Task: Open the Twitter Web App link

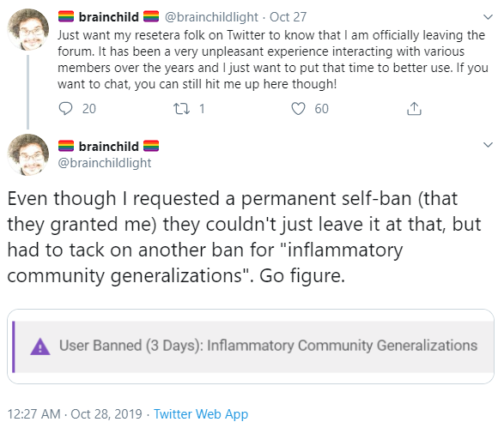Action: pos(201,414)
